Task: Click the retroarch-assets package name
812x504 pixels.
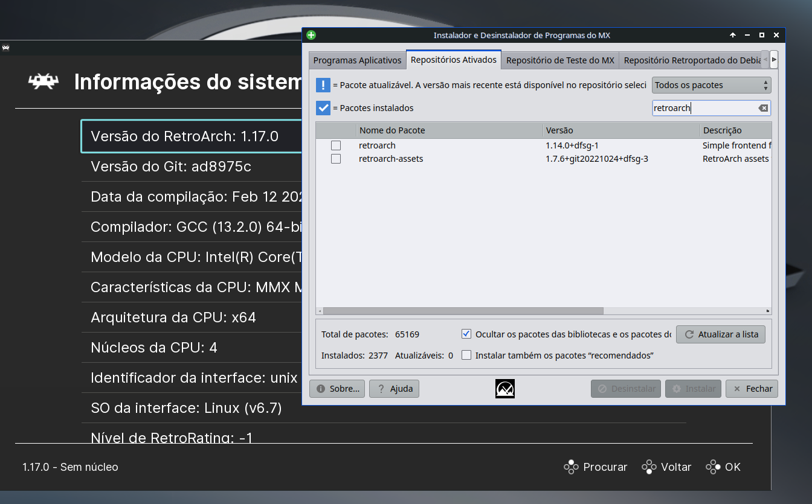Action: click(x=391, y=159)
